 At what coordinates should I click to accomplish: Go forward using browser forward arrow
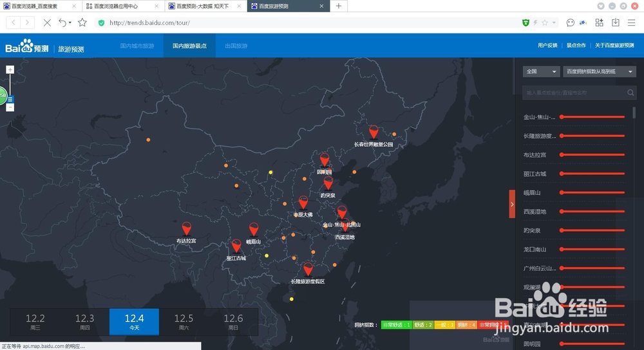click(x=27, y=23)
